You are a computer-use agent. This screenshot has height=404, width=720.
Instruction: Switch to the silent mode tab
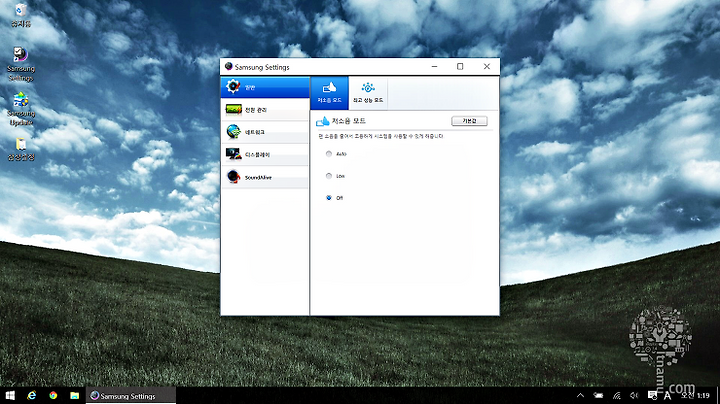point(329,93)
